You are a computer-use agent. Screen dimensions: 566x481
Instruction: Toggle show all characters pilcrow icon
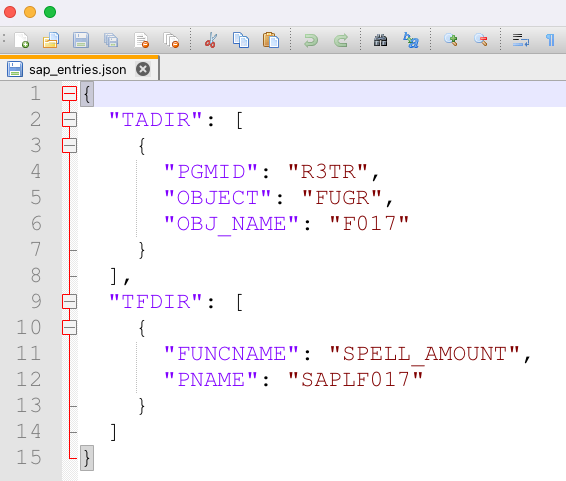[550, 40]
